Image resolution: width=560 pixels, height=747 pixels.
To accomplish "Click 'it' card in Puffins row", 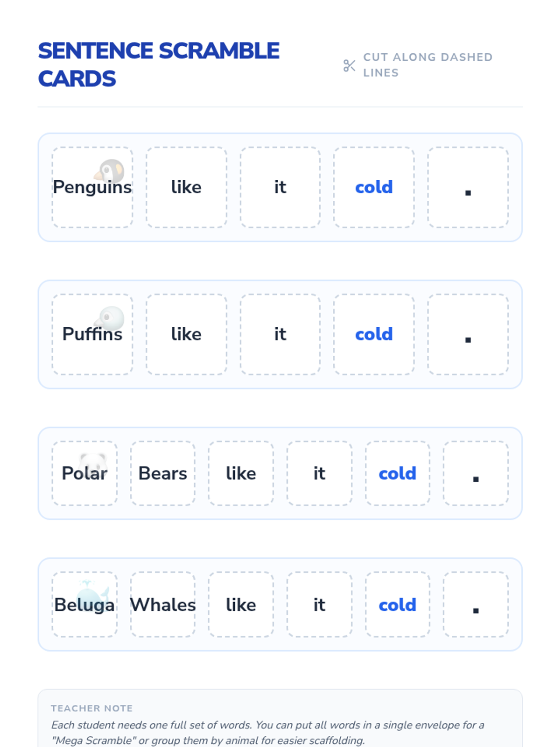I will tap(280, 334).
